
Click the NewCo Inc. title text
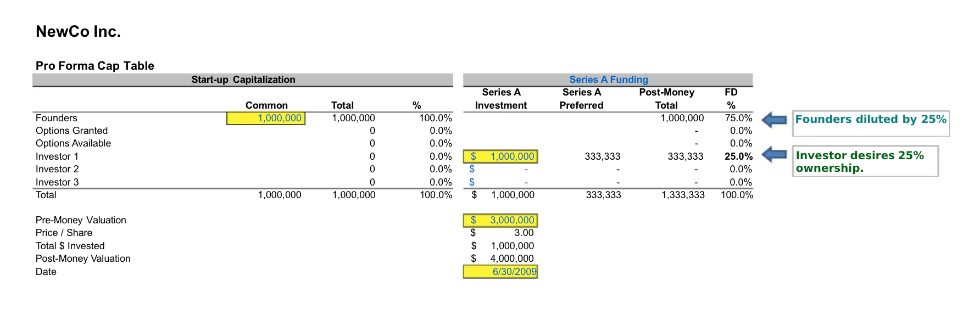tap(78, 32)
